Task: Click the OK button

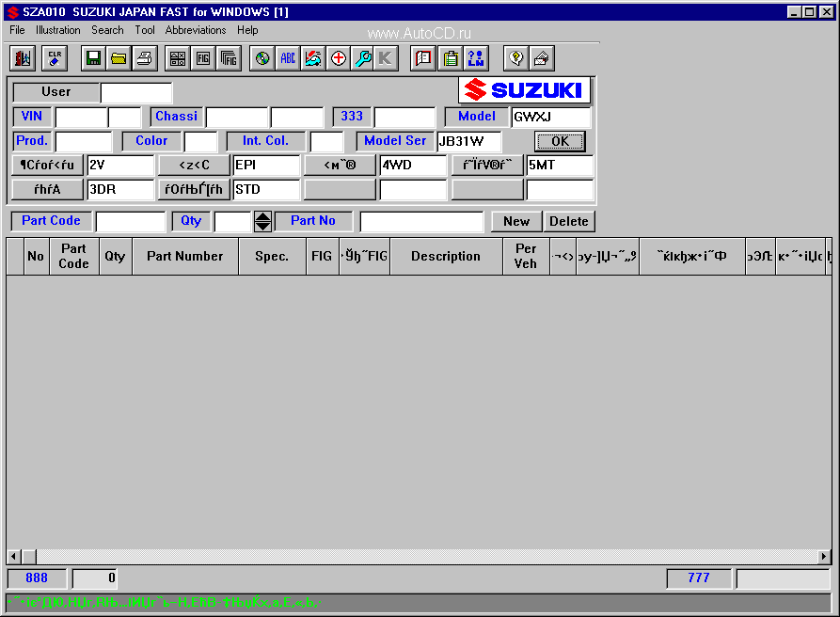Action: coord(560,141)
